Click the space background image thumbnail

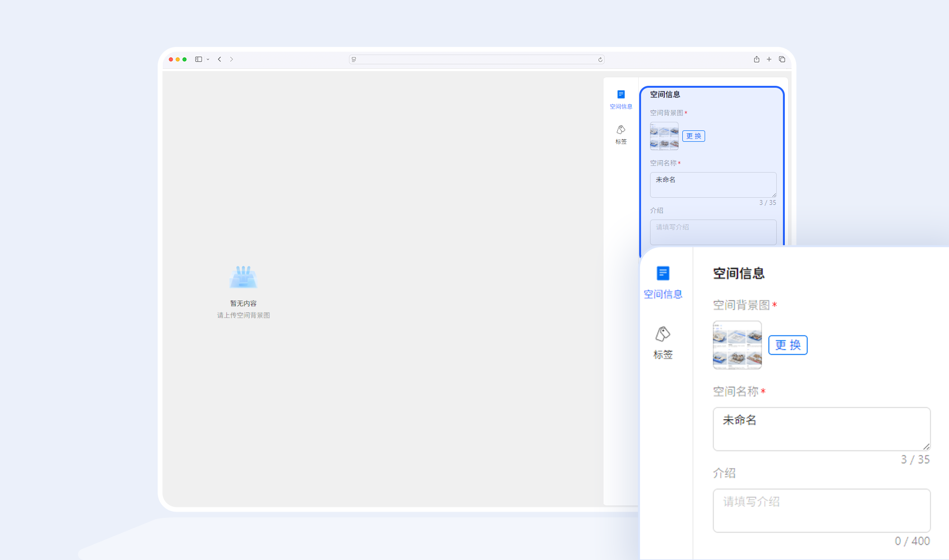tap(664, 136)
